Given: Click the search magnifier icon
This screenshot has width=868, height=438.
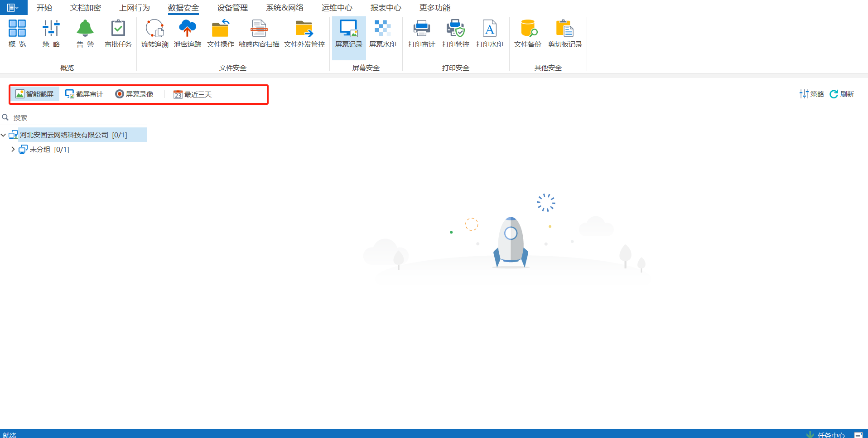Looking at the screenshot, I should click(x=5, y=117).
